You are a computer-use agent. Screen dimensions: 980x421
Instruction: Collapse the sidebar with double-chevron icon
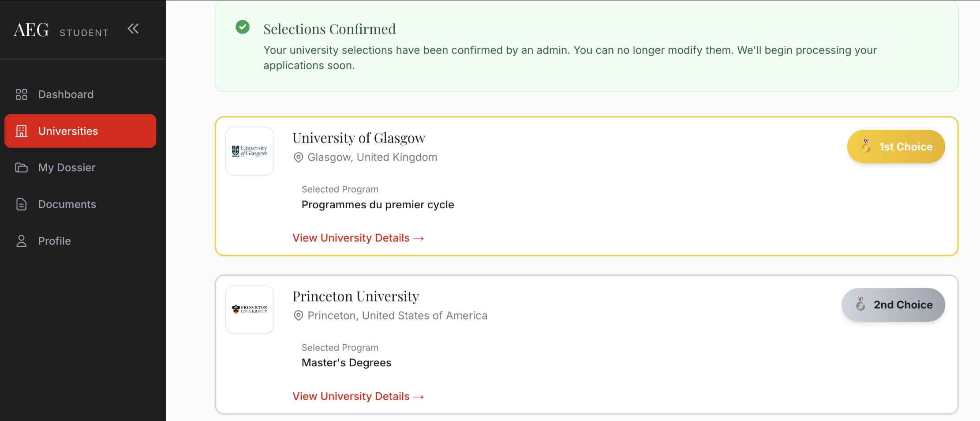pyautogui.click(x=133, y=29)
